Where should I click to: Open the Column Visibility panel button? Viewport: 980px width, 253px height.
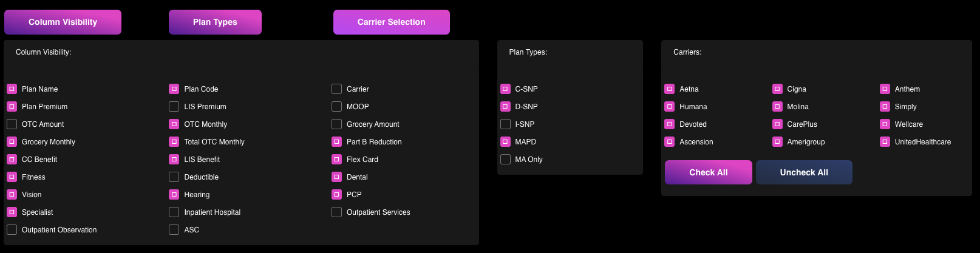[x=63, y=22]
